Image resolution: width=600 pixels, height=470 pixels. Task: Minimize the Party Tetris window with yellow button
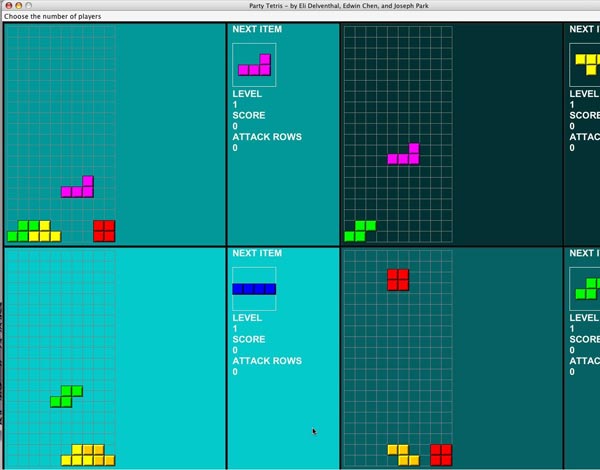18,5
